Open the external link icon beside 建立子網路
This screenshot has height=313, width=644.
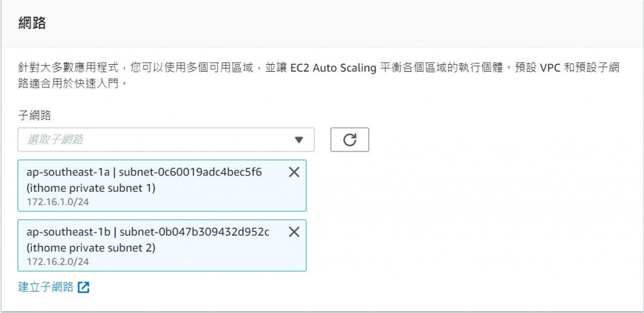pyautogui.click(x=84, y=287)
